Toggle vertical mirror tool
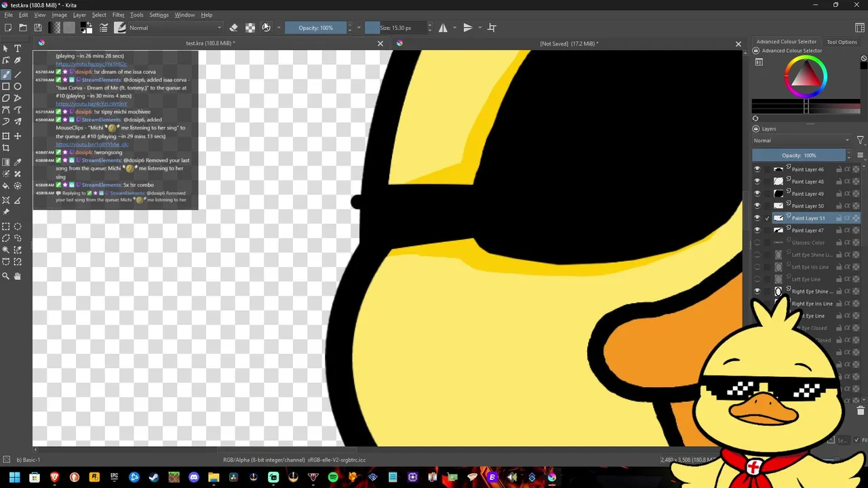The width and height of the screenshot is (868, 488). tap(467, 28)
